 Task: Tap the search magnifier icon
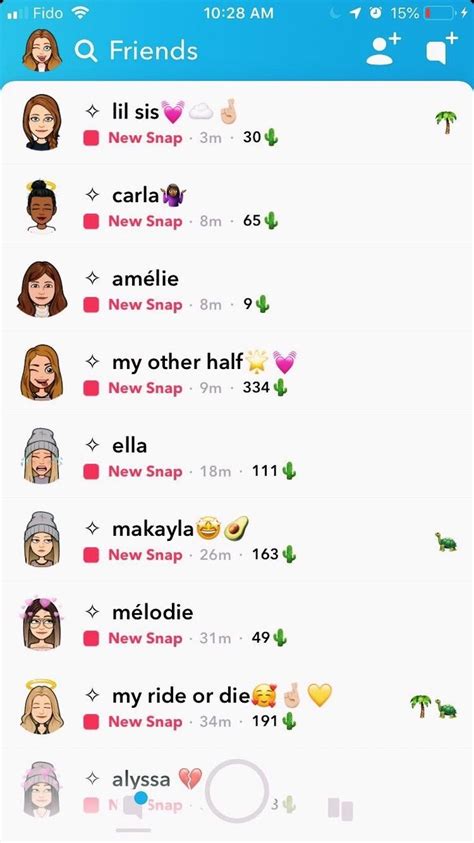click(86, 51)
